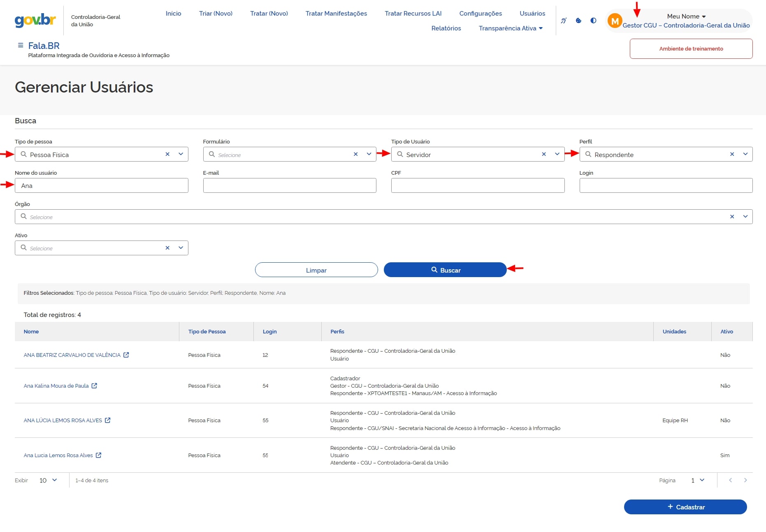Go to Início
Screen dimensions: 766x532
(173, 13)
